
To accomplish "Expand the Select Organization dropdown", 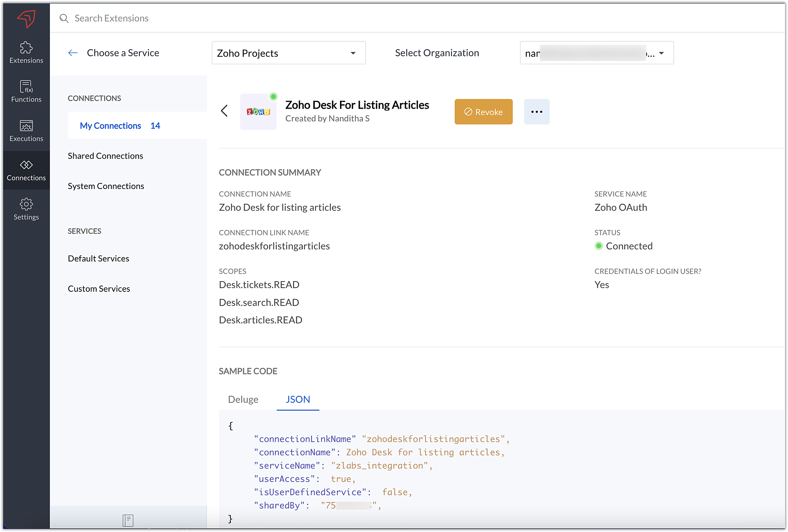I will (597, 53).
